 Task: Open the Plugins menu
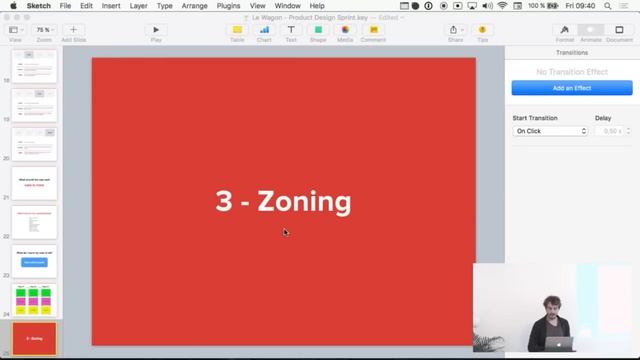pos(228,6)
